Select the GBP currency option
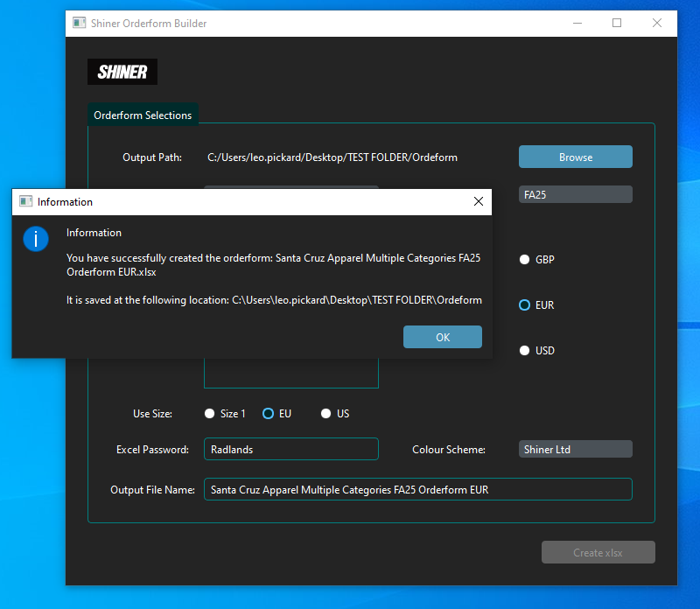Screen dimensions: 700x609 click(x=525, y=260)
